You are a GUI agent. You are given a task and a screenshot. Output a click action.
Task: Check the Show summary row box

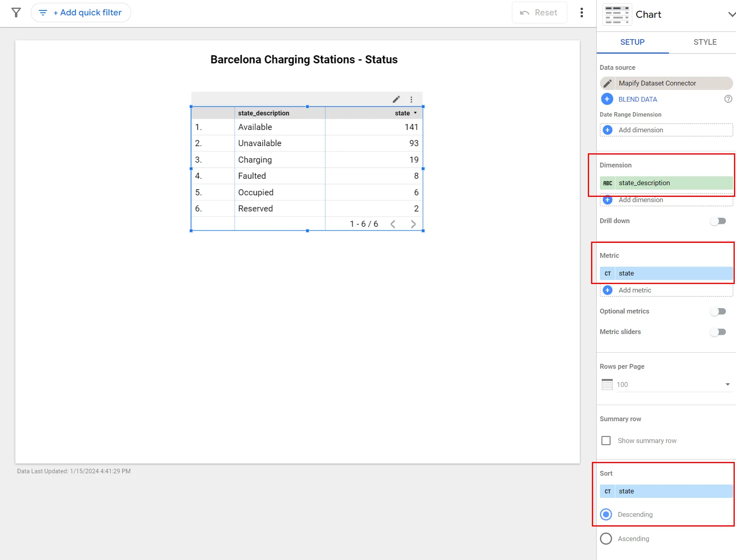(x=606, y=441)
